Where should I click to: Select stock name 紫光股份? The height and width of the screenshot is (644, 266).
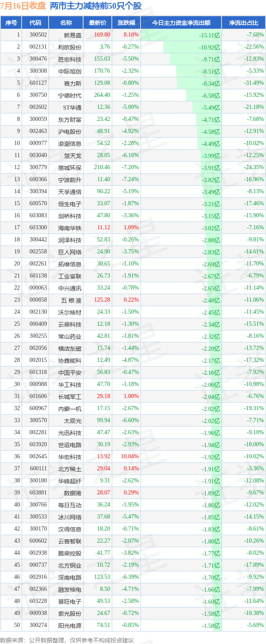70,614
